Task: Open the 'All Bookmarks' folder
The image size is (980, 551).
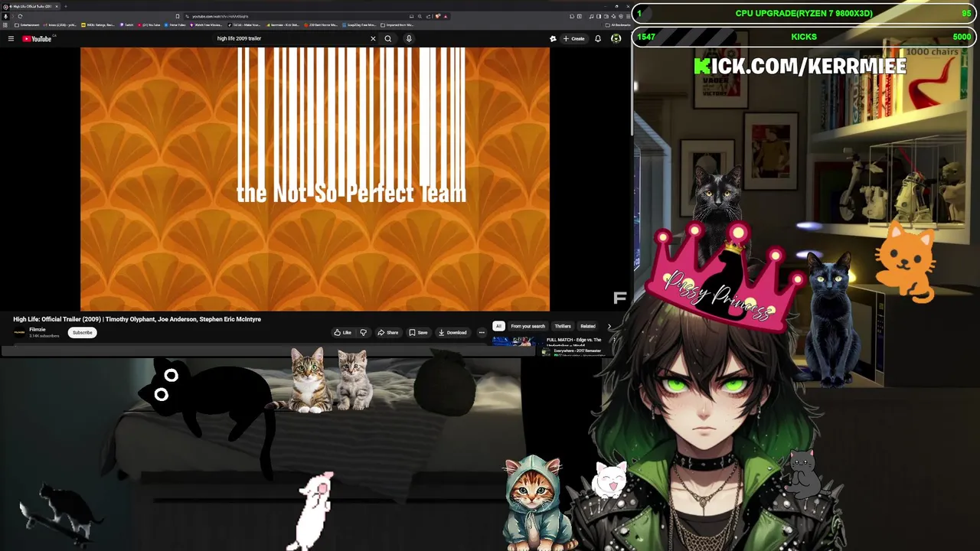Action: 617,24
